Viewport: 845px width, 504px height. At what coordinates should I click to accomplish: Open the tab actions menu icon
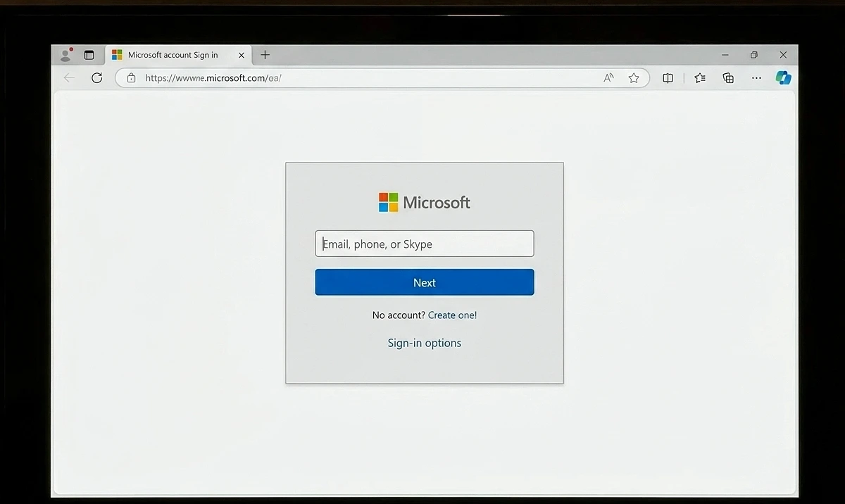click(x=89, y=55)
